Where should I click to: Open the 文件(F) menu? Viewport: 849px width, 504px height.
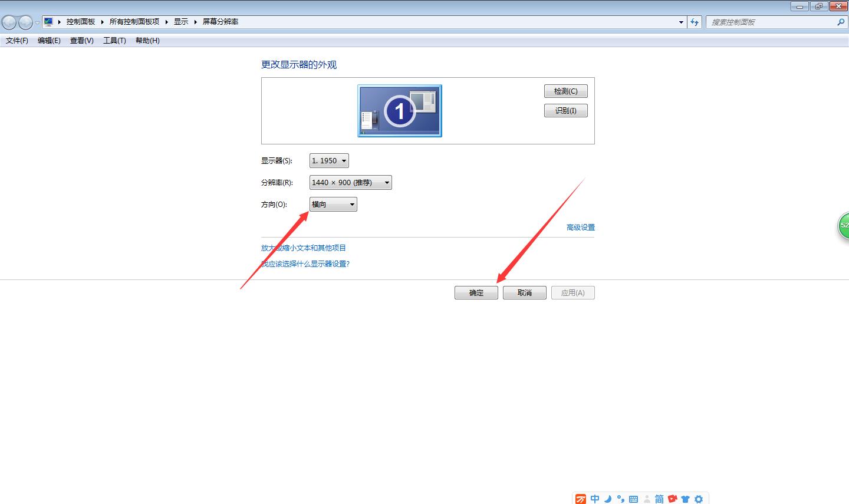click(x=17, y=41)
